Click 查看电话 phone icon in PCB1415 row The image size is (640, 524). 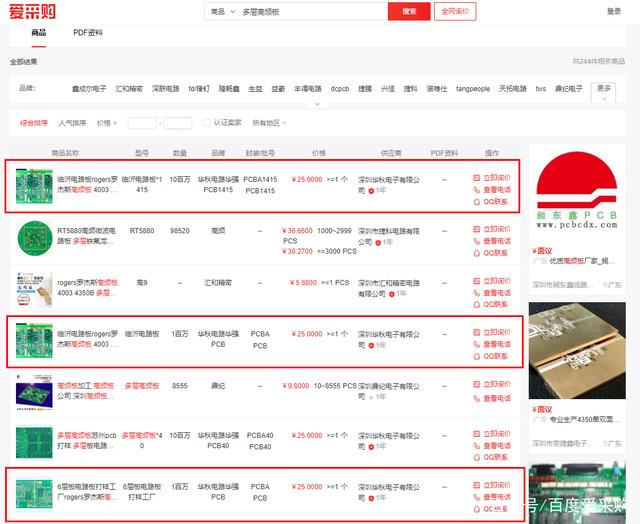(x=476, y=190)
